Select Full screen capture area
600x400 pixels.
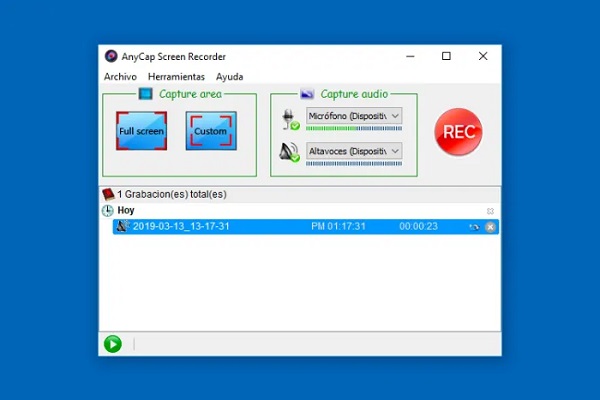142,131
